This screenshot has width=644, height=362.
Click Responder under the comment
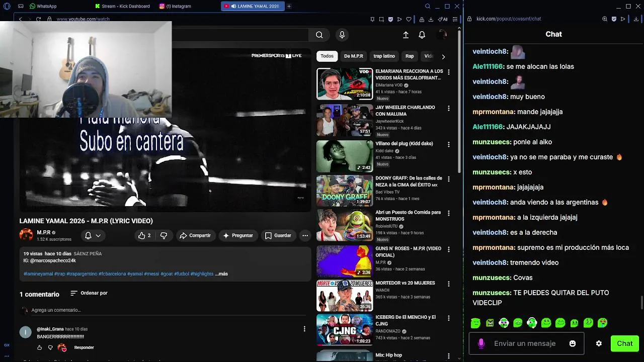(84, 347)
